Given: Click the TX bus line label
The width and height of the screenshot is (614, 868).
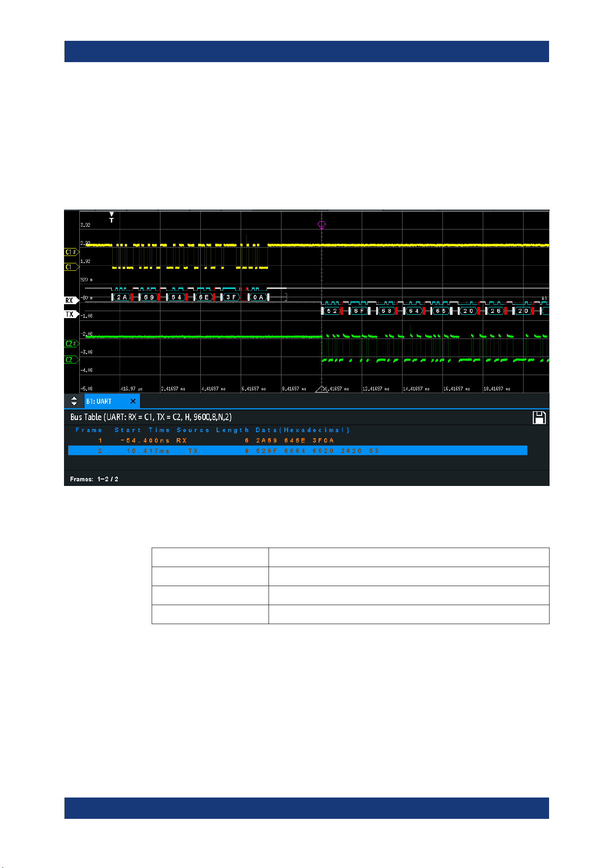Looking at the screenshot, I should [71, 314].
